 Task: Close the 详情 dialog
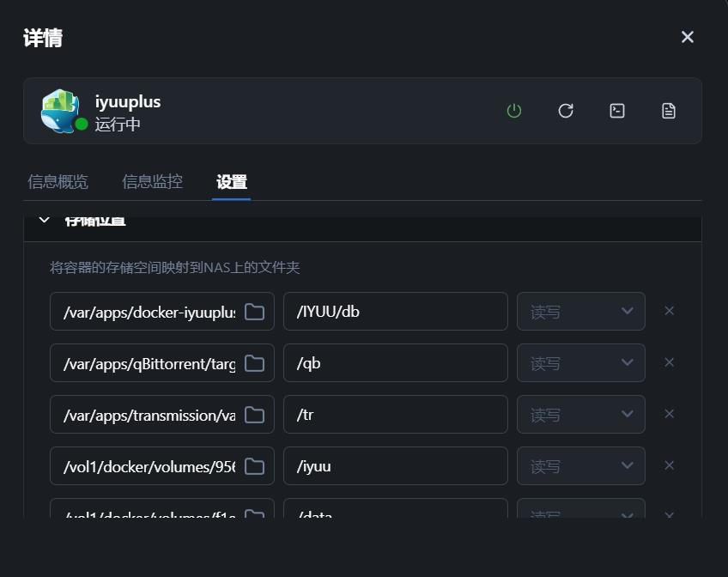click(687, 37)
